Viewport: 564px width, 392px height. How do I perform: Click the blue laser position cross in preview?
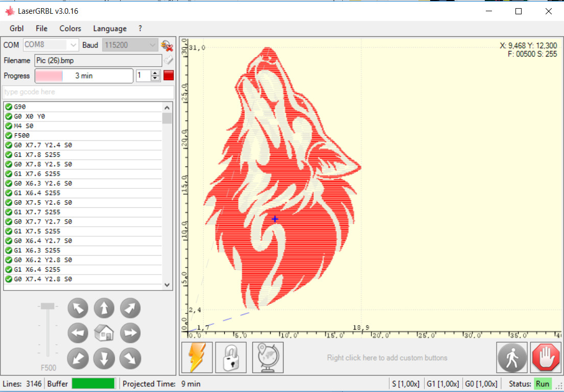coord(275,219)
